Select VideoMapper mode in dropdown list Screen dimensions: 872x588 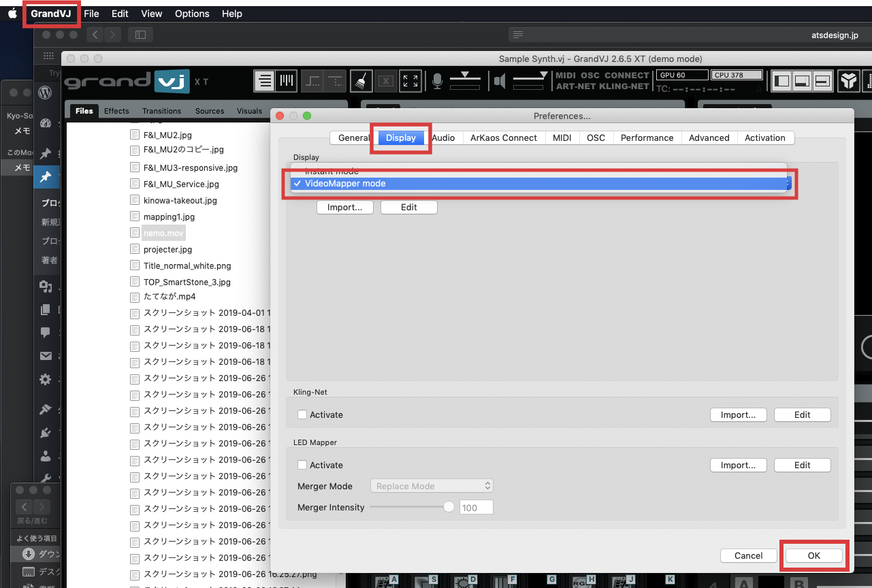click(538, 184)
